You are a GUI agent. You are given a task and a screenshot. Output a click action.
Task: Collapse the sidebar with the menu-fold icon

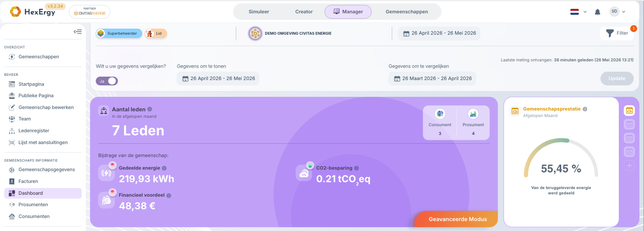pos(78,32)
